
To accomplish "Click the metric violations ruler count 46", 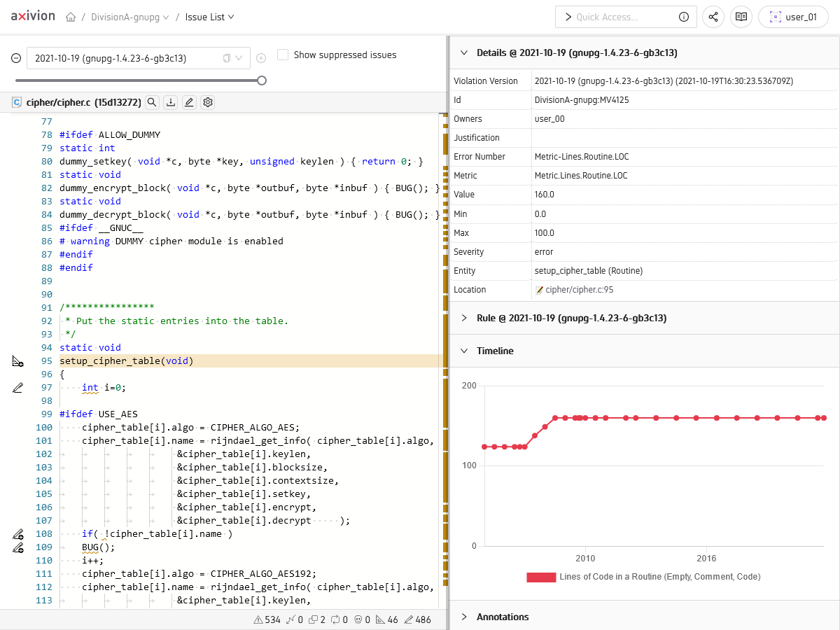I will click(387, 619).
